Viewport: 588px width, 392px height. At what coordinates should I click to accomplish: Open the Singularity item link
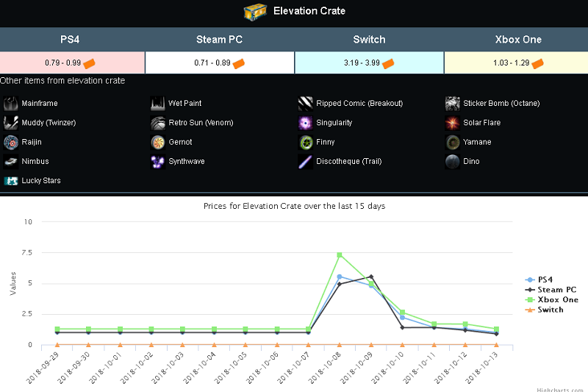(334, 123)
